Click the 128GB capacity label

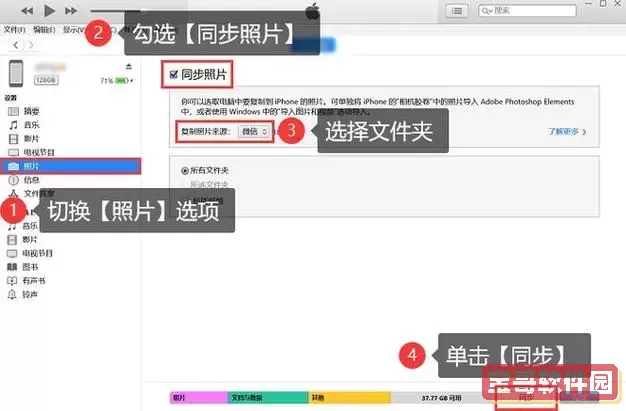click(x=46, y=80)
